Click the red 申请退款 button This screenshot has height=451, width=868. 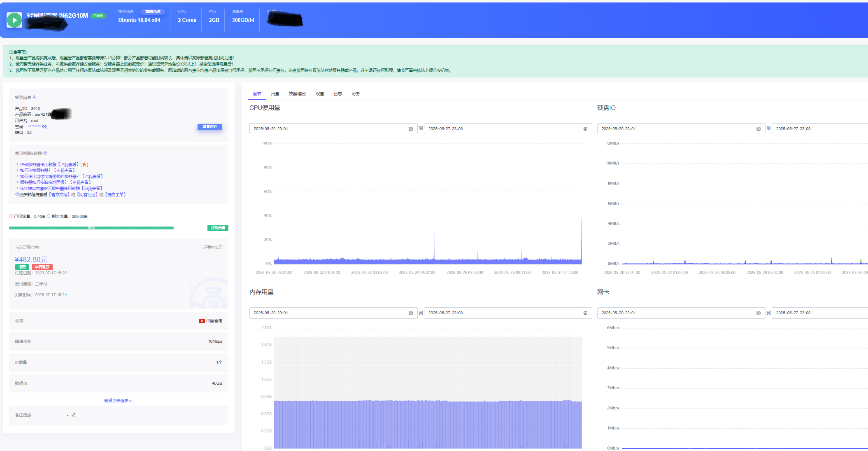[42, 267]
